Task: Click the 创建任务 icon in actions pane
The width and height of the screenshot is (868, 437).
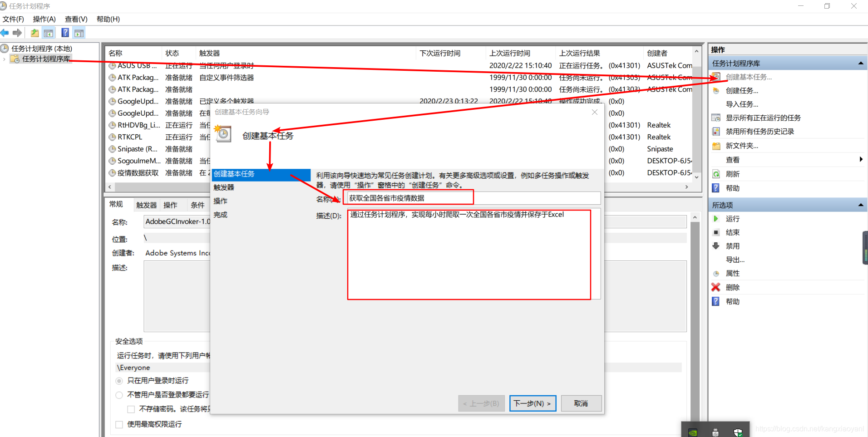Action: pyautogui.click(x=716, y=91)
